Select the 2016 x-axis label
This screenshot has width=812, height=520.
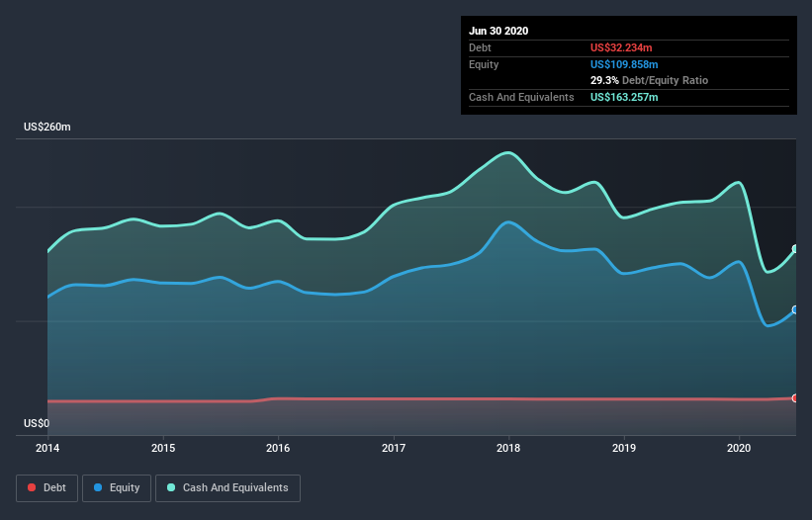(278, 448)
